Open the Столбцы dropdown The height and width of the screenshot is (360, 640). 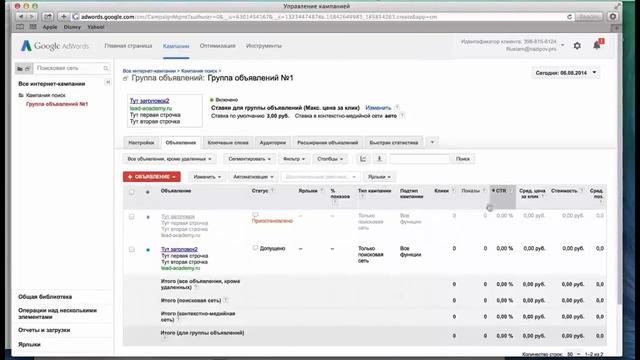pyautogui.click(x=330, y=159)
